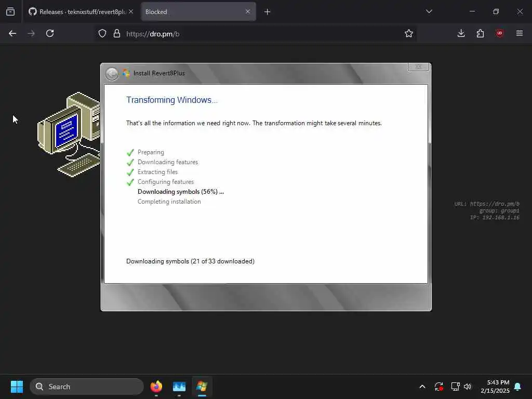Viewport: 532px width, 399px height.
Task: Click the Configuring features step
Action: 166,182
